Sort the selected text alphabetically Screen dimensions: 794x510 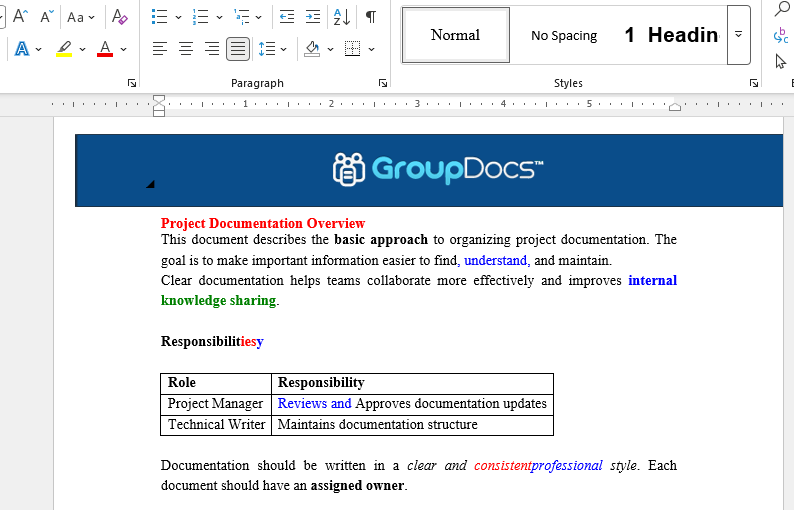342,17
